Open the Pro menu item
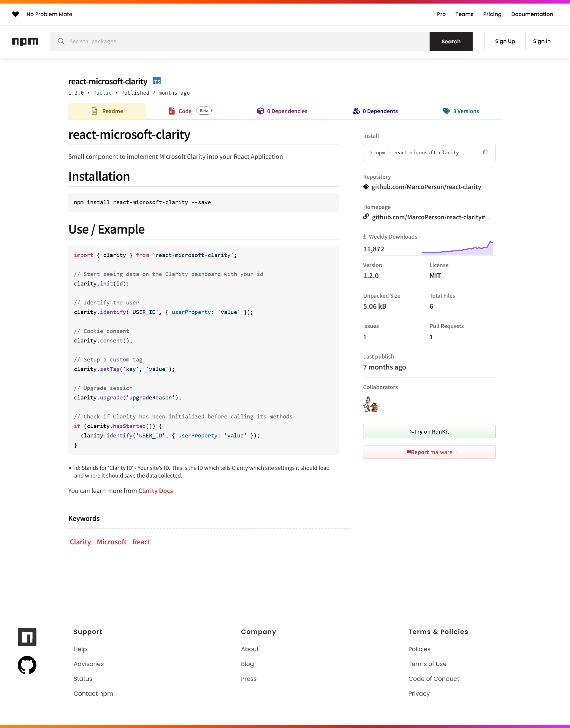This screenshot has height=728, width=570. (441, 14)
